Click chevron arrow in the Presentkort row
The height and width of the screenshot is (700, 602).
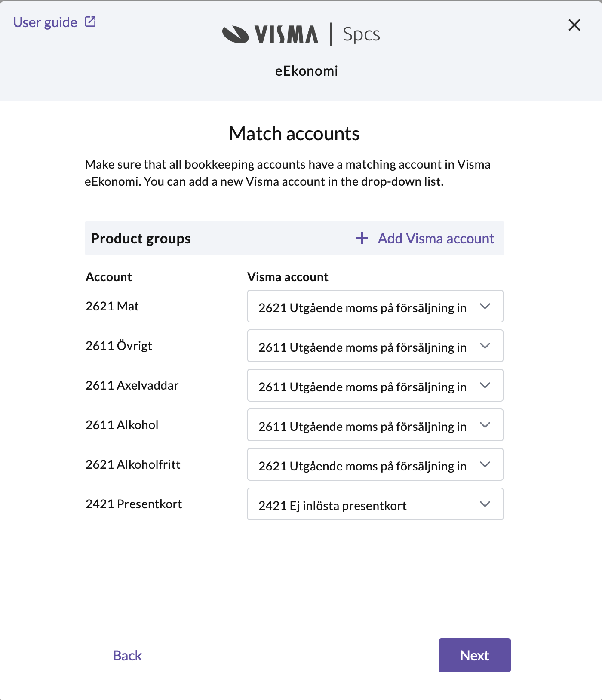485,504
